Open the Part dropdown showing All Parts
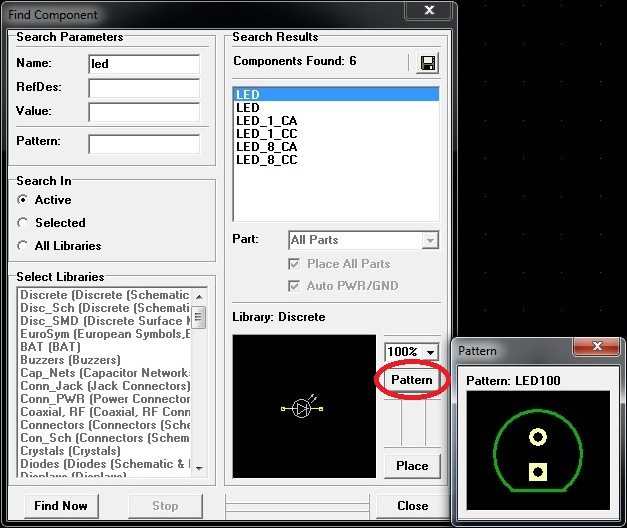The width and height of the screenshot is (627, 528). coord(430,240)
